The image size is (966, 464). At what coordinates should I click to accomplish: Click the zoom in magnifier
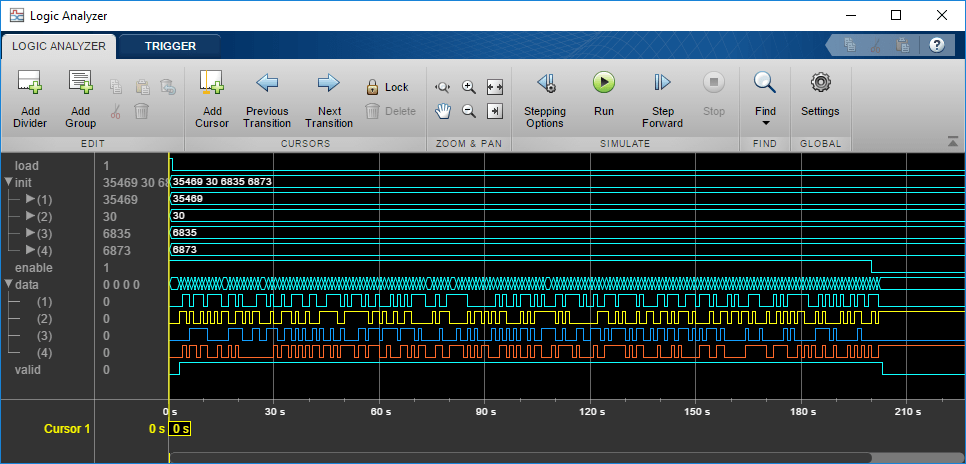(468, 87)
